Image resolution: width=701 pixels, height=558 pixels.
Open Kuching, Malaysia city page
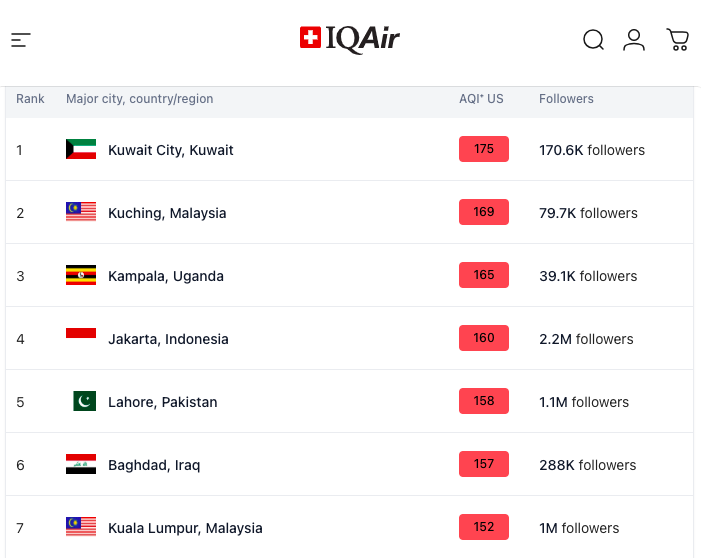167,213
